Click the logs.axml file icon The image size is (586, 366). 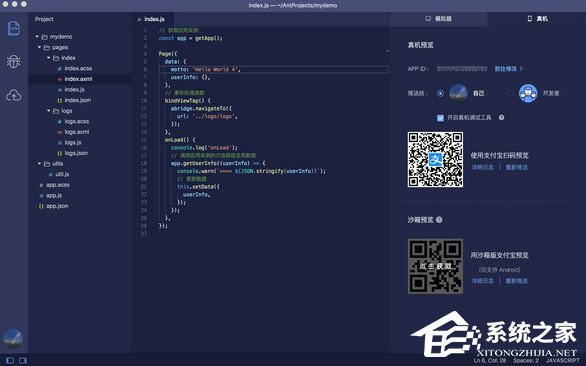[x=60, y=132]
